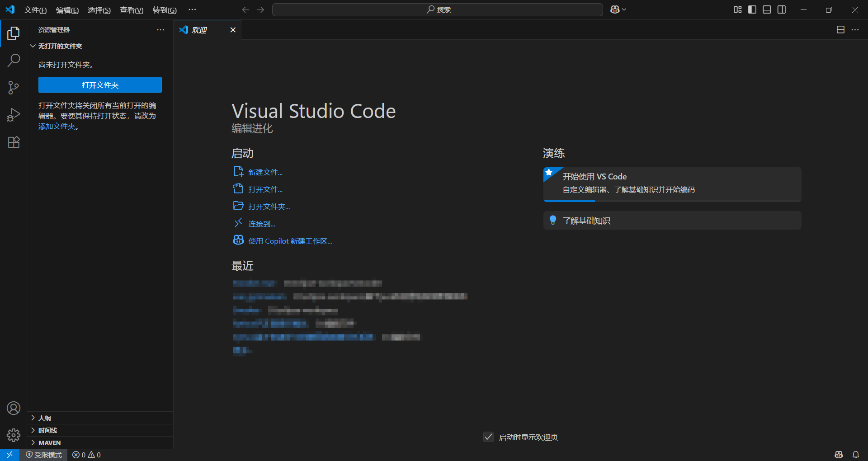
Task: Select the Run and Debug icon
Action: click(x=13, y=115)
